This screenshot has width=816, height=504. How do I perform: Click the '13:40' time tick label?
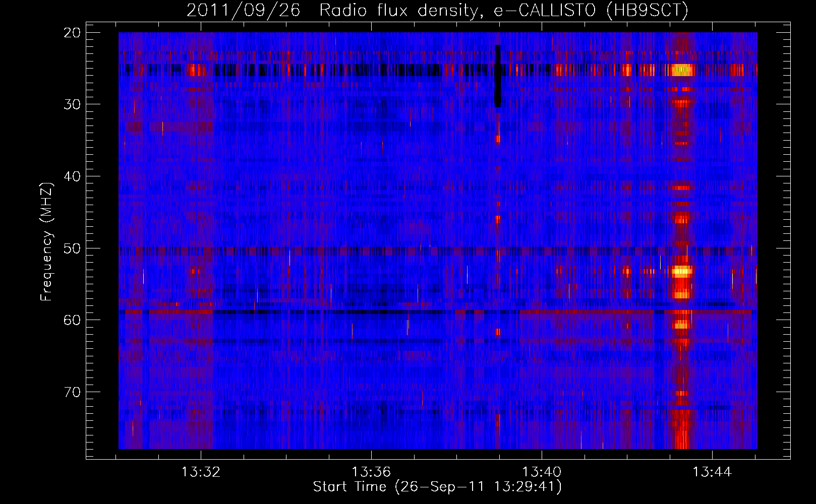pyautogui.click(x=541, y=472)
